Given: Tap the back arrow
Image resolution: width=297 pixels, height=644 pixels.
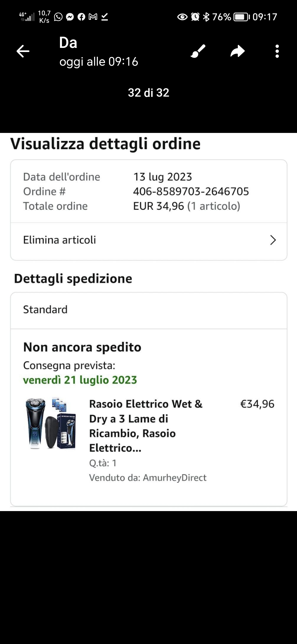Looking at the screenshot, I should (23, 51).
